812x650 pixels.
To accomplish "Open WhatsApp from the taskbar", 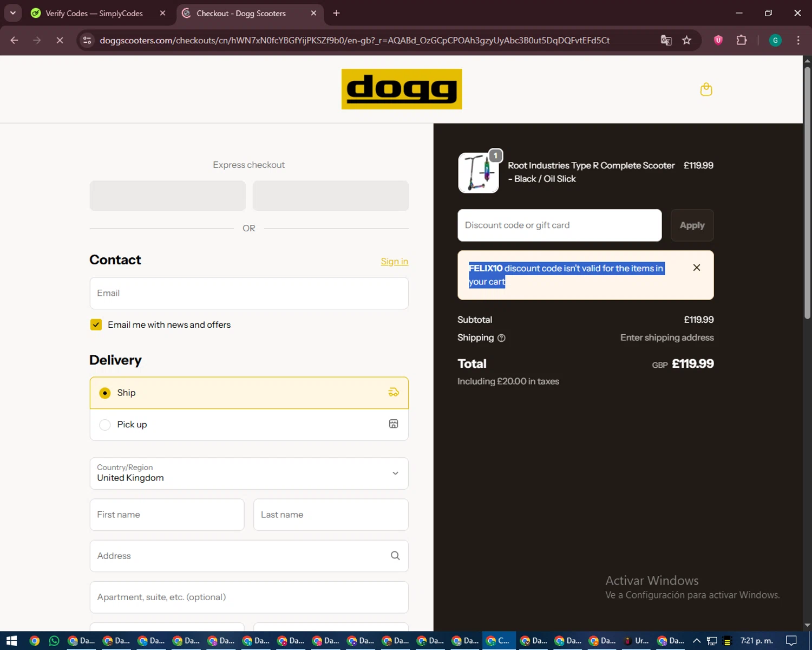I will (54, 641).
